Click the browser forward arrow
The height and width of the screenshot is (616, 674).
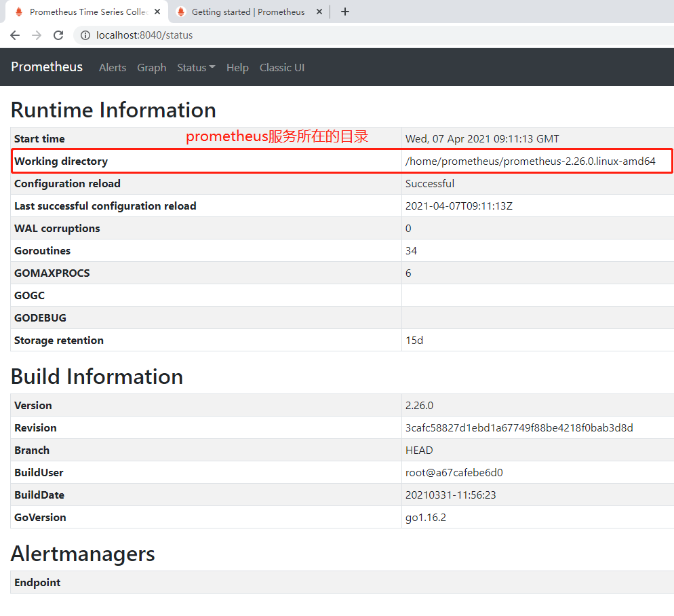point(37,35)
